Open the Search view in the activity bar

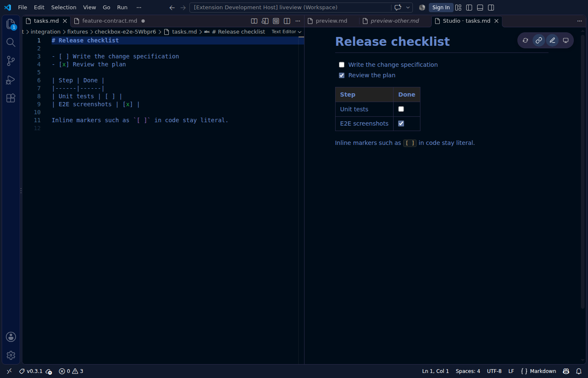coord(11,42)
